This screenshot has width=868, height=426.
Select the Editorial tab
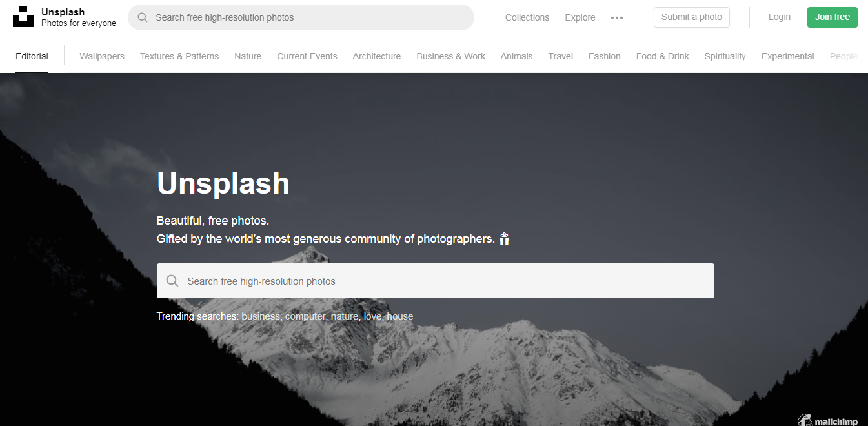coord(32,56)
